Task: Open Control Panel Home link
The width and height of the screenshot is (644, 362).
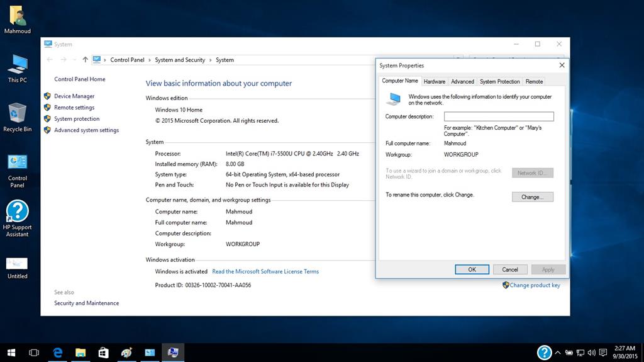Action: point(80,79)
